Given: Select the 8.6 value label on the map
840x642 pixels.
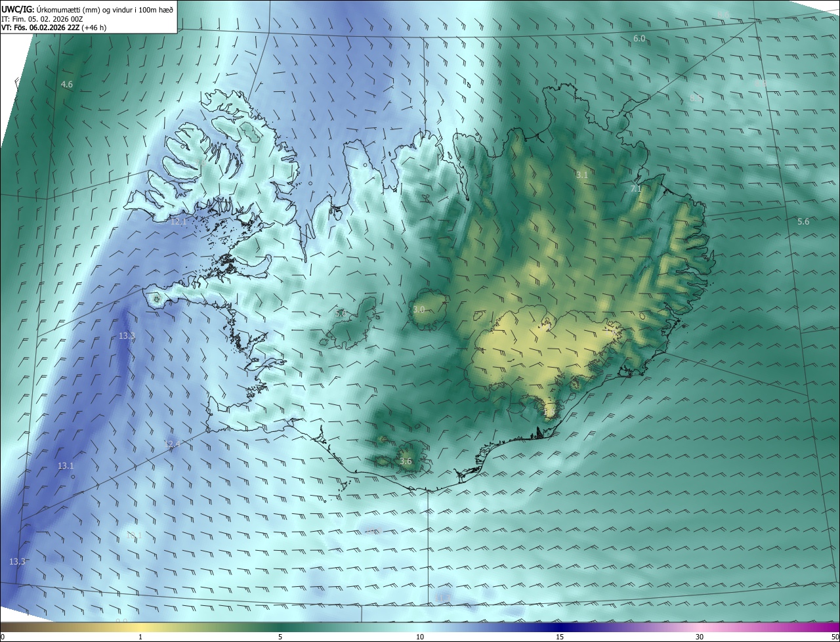Looking at the screenshot, I should coord(723,14).
